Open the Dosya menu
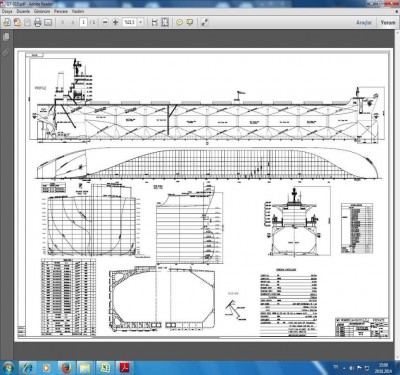400x375 pixels. tap(7, 11)
